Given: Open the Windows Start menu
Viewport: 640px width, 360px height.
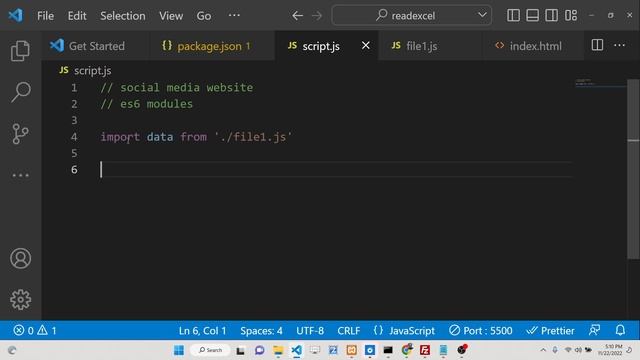Looking at the screenshot, I should [x=179, y=350].
